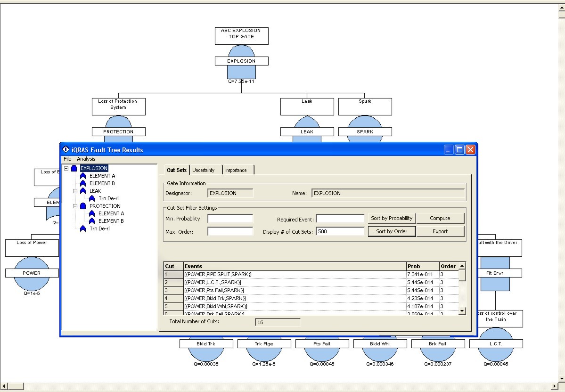Click the iQRAS title bar info icon

66,149
